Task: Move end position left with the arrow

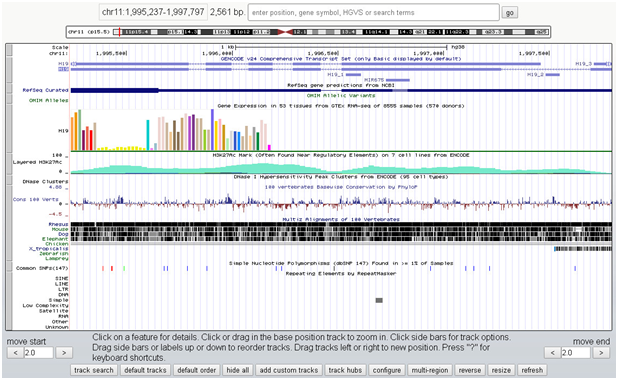Action: click(553, 353)
